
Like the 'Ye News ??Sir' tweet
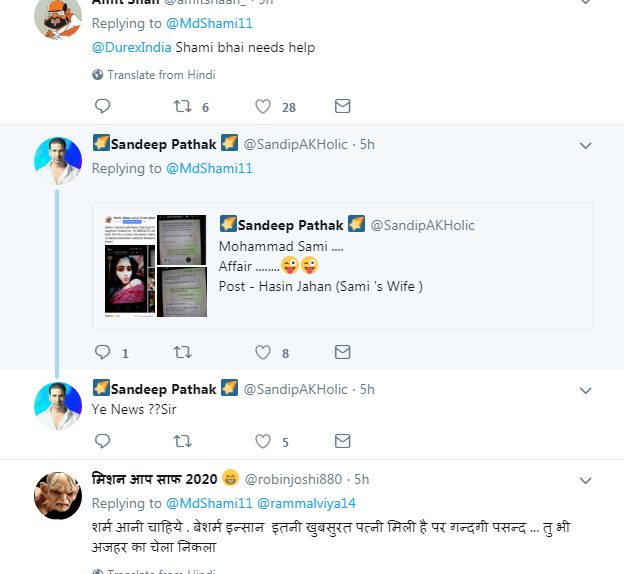[263, 440]
